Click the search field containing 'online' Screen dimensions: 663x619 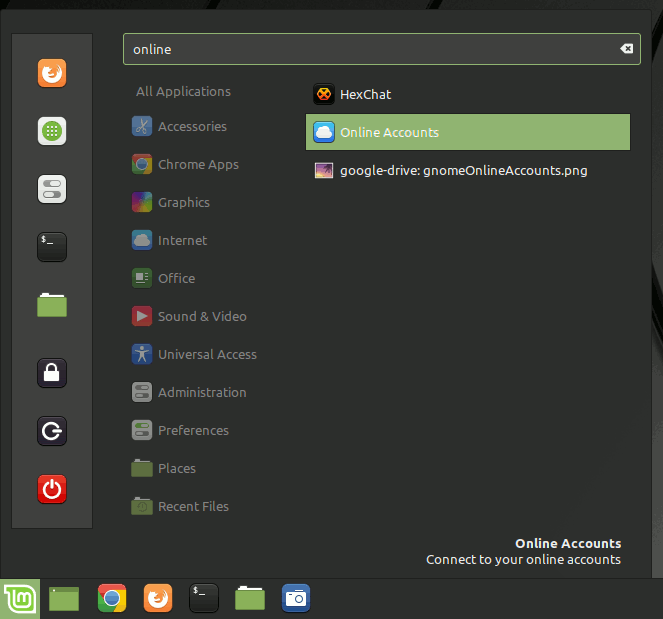point(382,49)
